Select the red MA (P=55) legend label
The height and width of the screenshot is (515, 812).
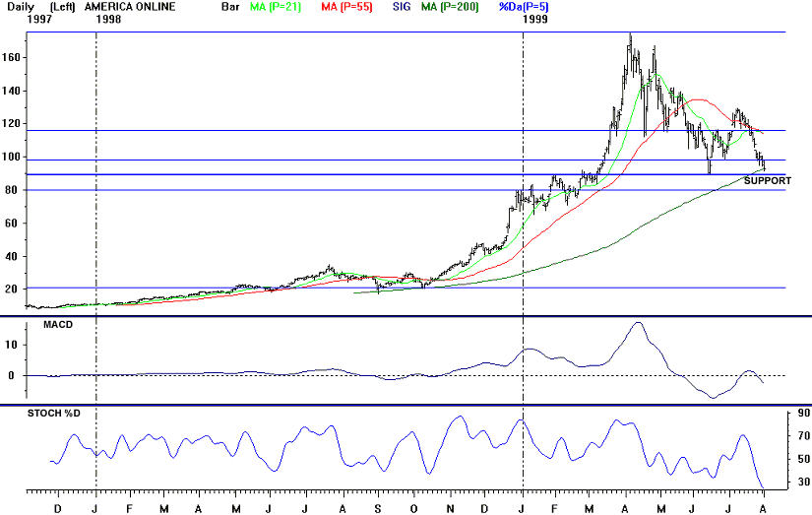pos(346,7)
